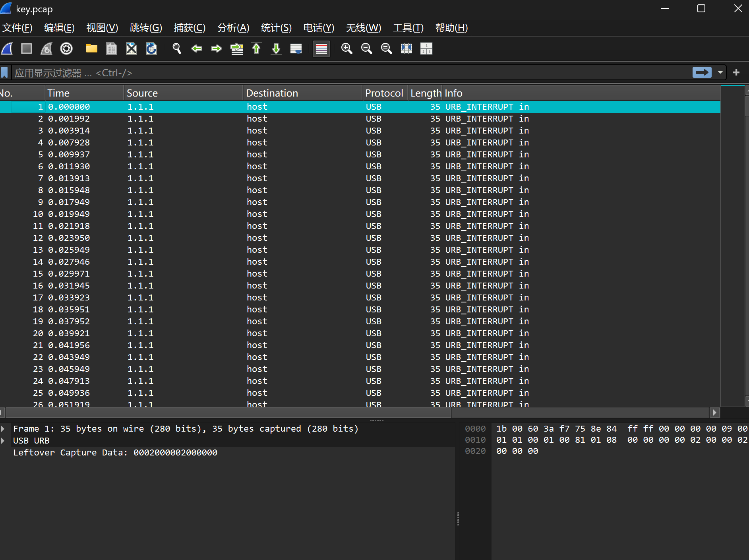Click the resize columns icon
The width and height of the screenshot is (749, 560).
pos(406,48)
